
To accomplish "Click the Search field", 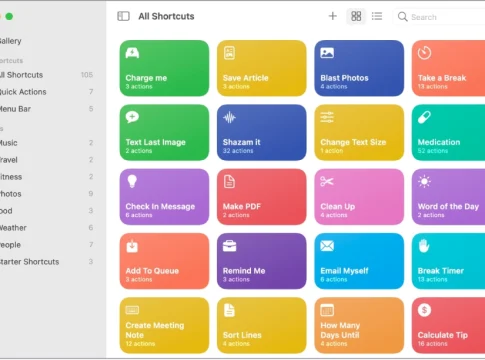I will click(439, 17).
